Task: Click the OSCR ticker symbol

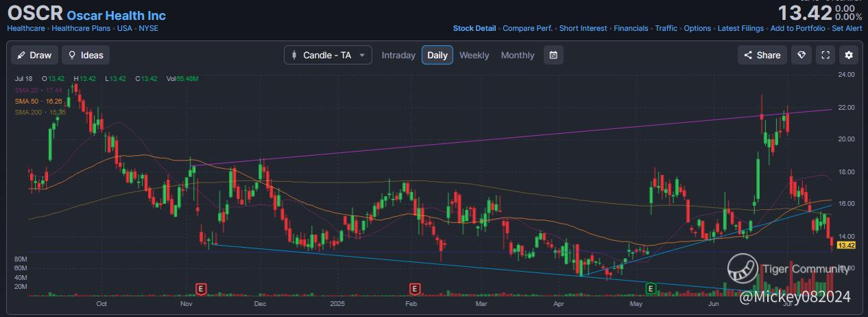Action: pos(34,13)
